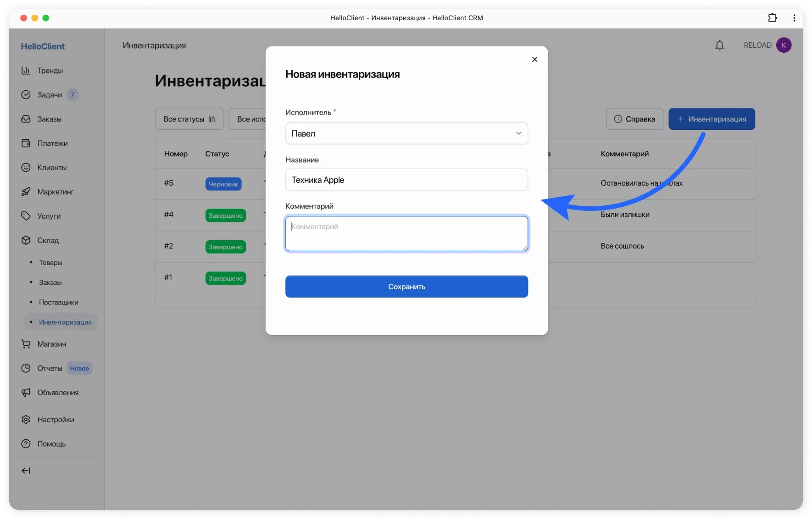The height and width of the screenshot is (519, 812).
Task: Close the new inventory dialog
Action: (534, 60)
